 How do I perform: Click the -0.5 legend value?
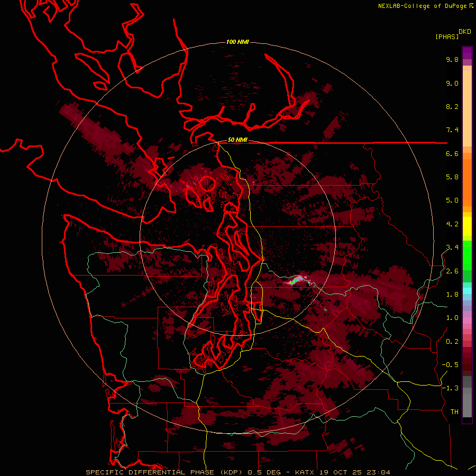click(x=450, y=365)
